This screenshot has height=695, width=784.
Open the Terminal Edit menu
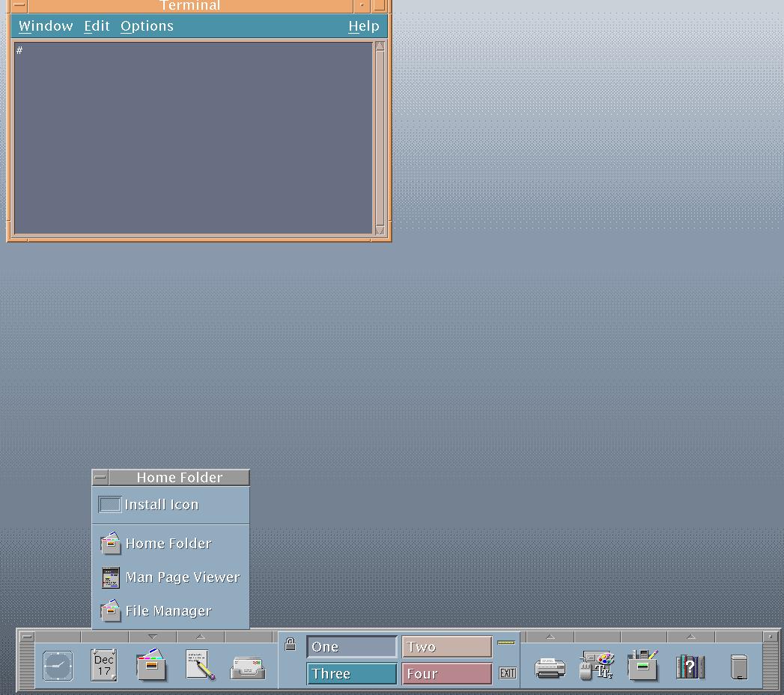coord(97,26)
